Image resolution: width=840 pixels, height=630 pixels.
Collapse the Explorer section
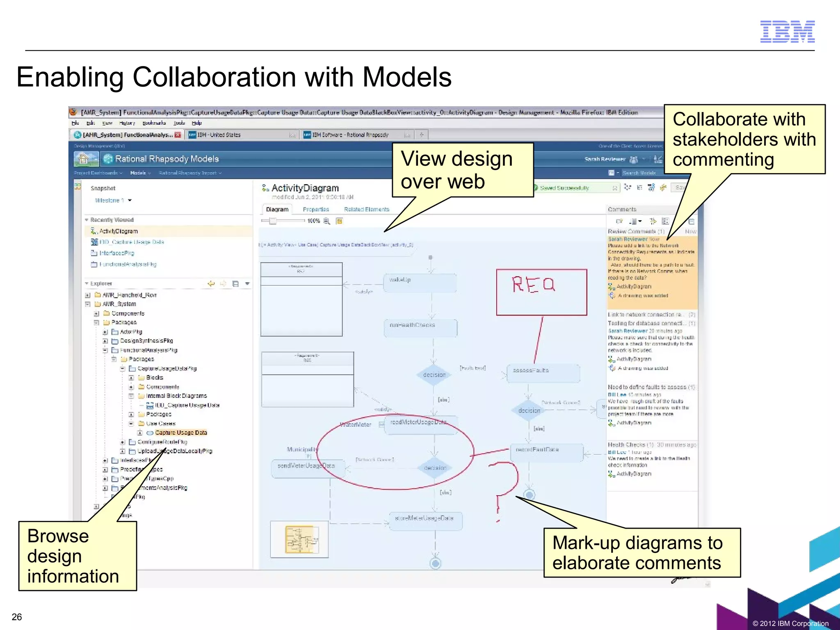click(x=87, y=283)
